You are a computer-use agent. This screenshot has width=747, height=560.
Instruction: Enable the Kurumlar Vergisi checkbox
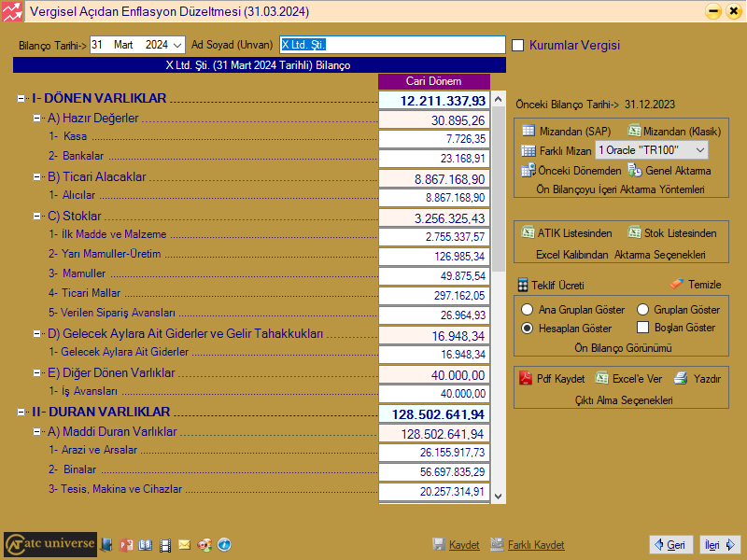(517, 45)
